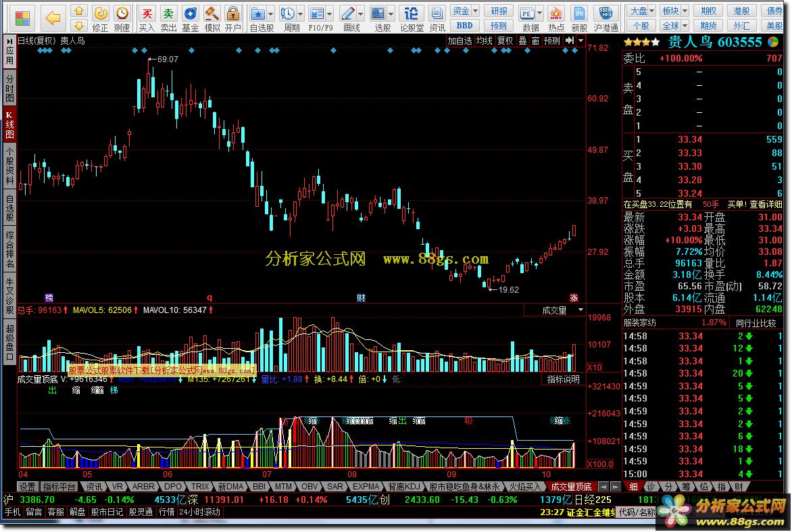Image resolution: width=792 pixels, height=532 pixels.
Task: Toggle the 窗 window layout button
Action: (x=535, y=41)
